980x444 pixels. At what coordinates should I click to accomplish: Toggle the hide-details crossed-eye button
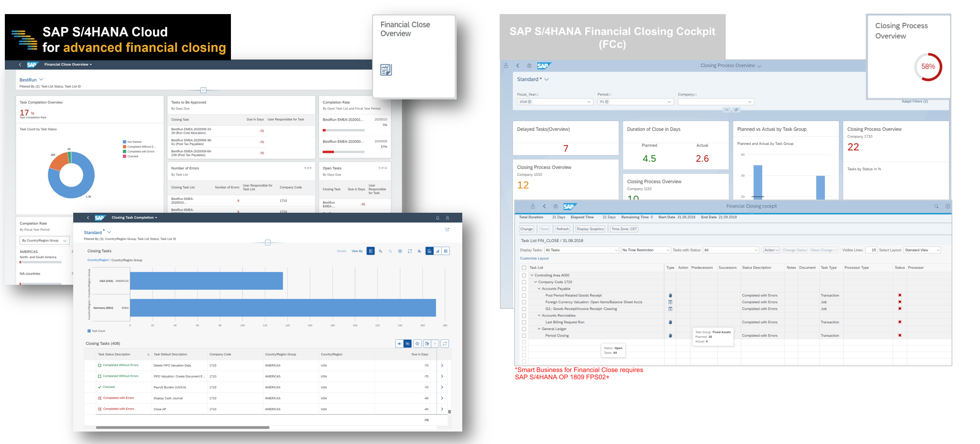pyautogui.click(x=408, y=343)
